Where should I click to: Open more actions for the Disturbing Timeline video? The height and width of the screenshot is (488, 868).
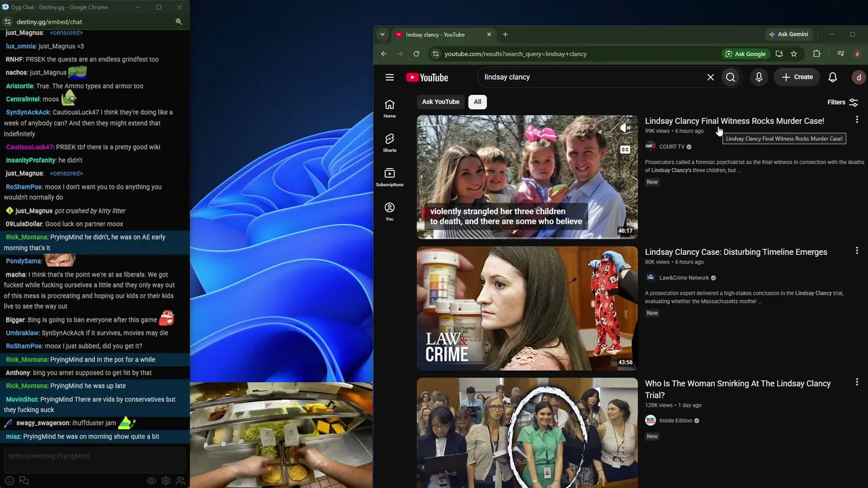tap(857, 251)
